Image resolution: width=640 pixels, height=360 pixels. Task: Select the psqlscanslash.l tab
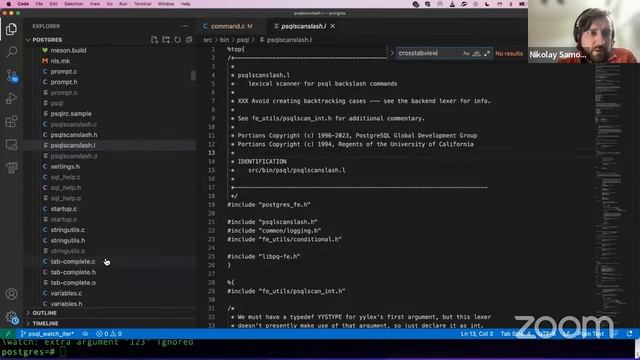coord(303,26)
